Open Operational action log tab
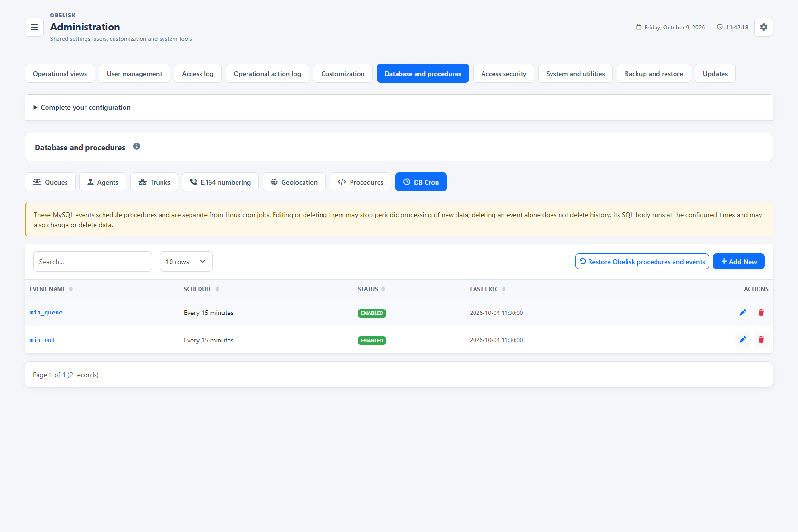 (267, 73)
